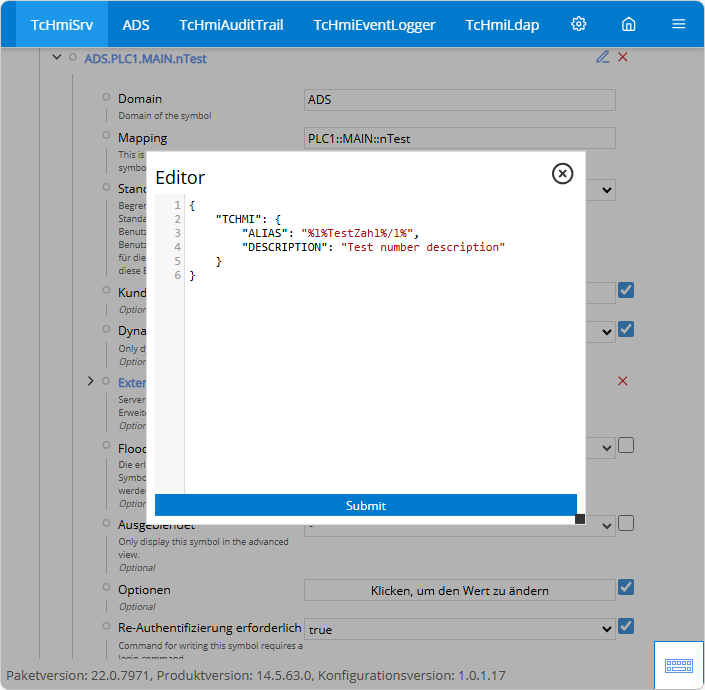Grab the Editor resize handle
The image size is (705, 690).
[x=580, y=519]
